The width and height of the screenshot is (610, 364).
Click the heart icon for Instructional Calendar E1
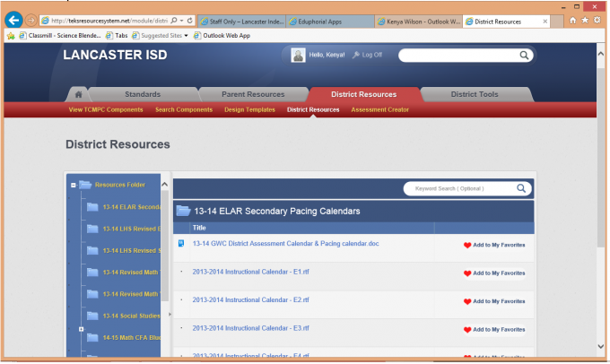click(467, 273)
